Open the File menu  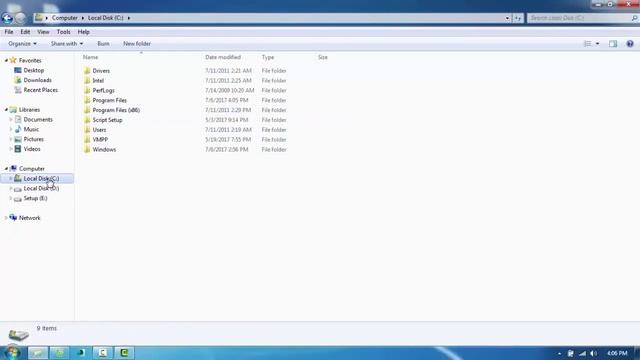point(9,32)
